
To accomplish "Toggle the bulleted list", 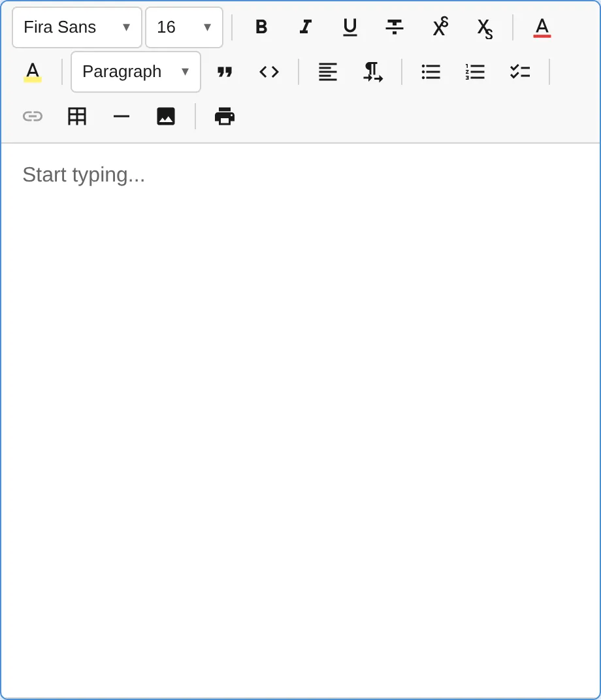I will (x=430, y=72).
